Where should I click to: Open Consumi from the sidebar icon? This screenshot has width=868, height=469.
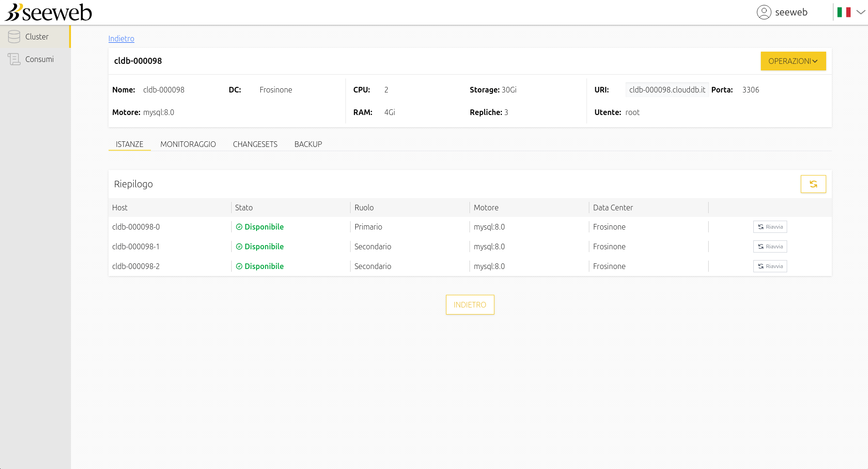[x=14, y=59]
